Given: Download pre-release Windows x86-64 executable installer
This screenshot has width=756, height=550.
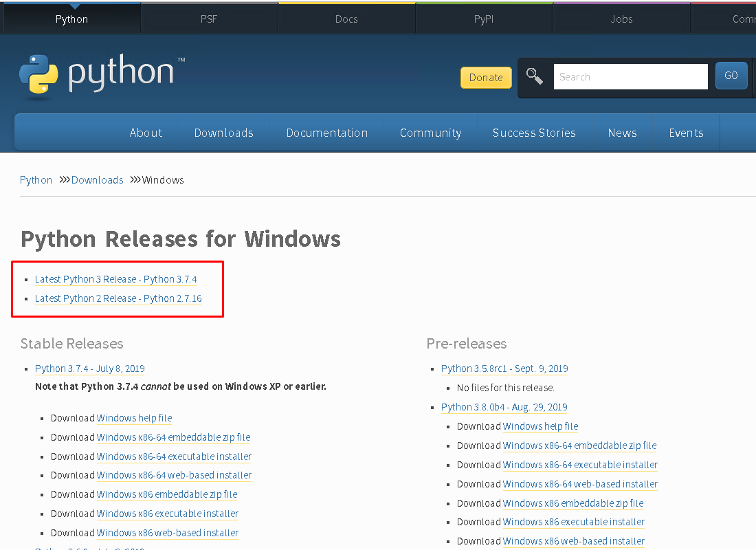Looking at the screenshot, I should point(580,465).
